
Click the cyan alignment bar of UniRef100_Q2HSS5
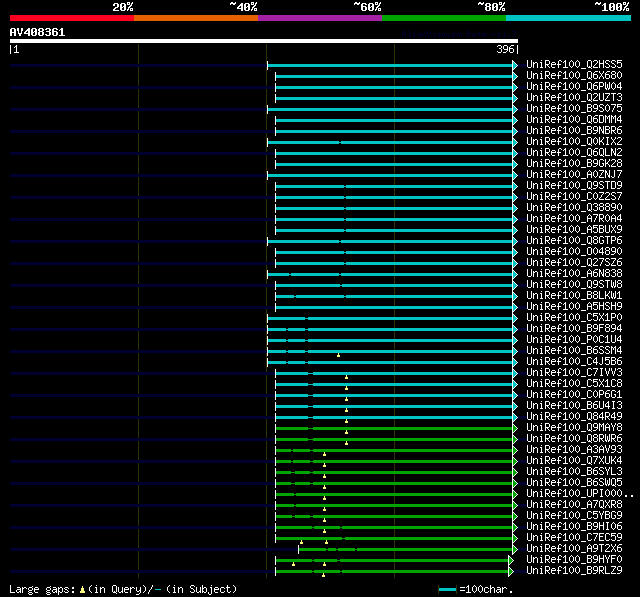(x=392, y=65)
